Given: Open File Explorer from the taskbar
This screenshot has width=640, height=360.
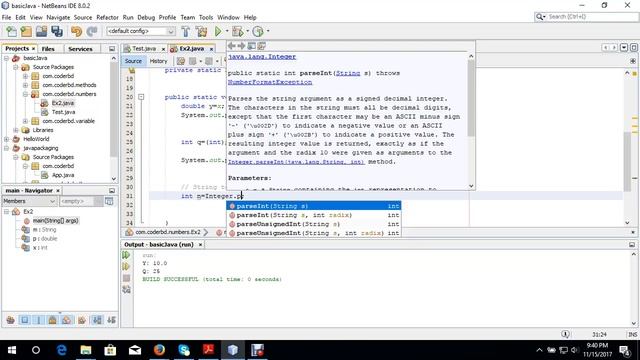Looking at the screenshot, I should tap(86, 350).
